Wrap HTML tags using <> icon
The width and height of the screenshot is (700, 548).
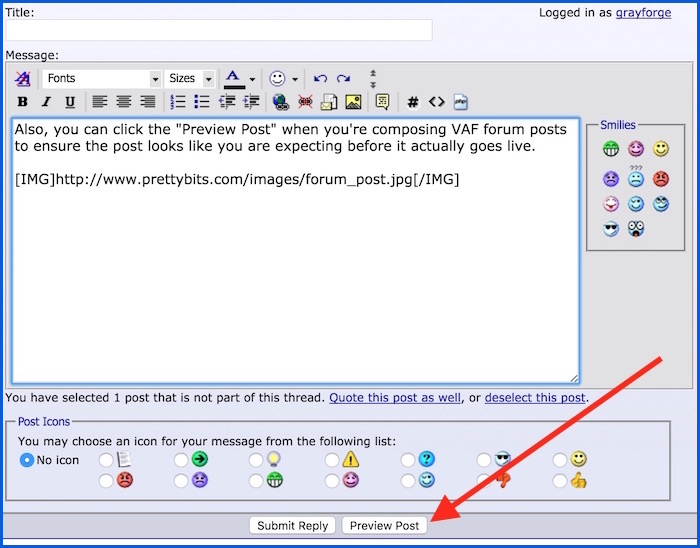(437, 102)
